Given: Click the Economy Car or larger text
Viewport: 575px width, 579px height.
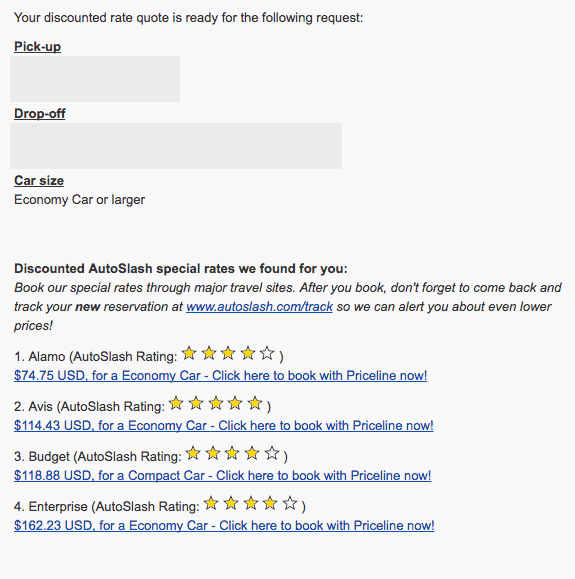Looking at the screenshot, I should 79,200.
